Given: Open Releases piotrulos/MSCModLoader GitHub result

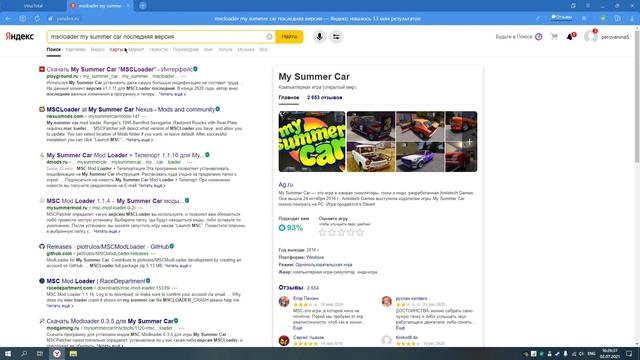Looking at the screenshot, I should pyautogui.click(x=108, y=247).
